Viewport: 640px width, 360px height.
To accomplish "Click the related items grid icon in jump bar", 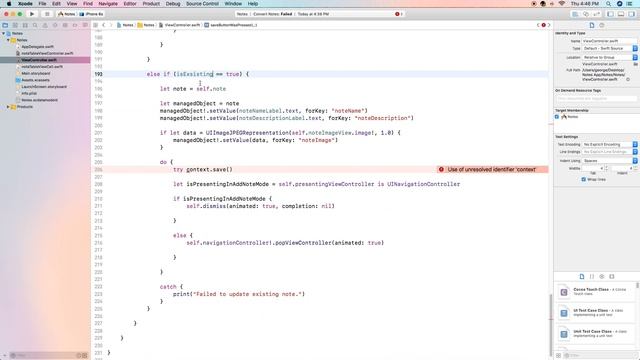I will click(96, 25).
